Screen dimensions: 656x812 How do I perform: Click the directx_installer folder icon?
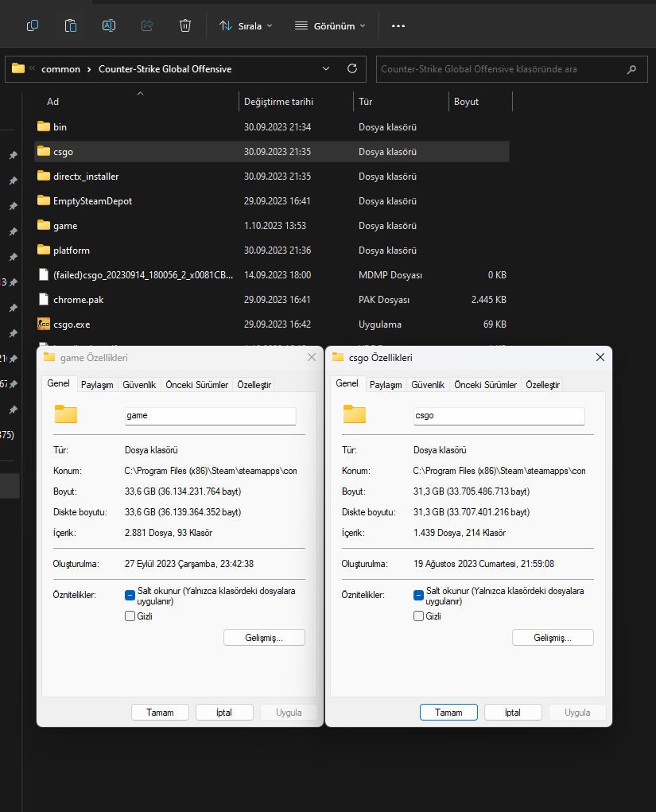[44, 176]
